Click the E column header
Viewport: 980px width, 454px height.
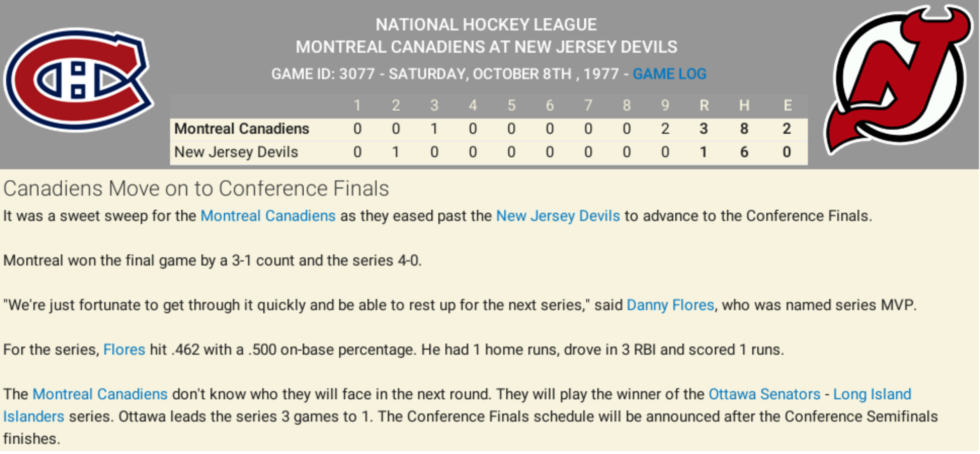(787, 105)
